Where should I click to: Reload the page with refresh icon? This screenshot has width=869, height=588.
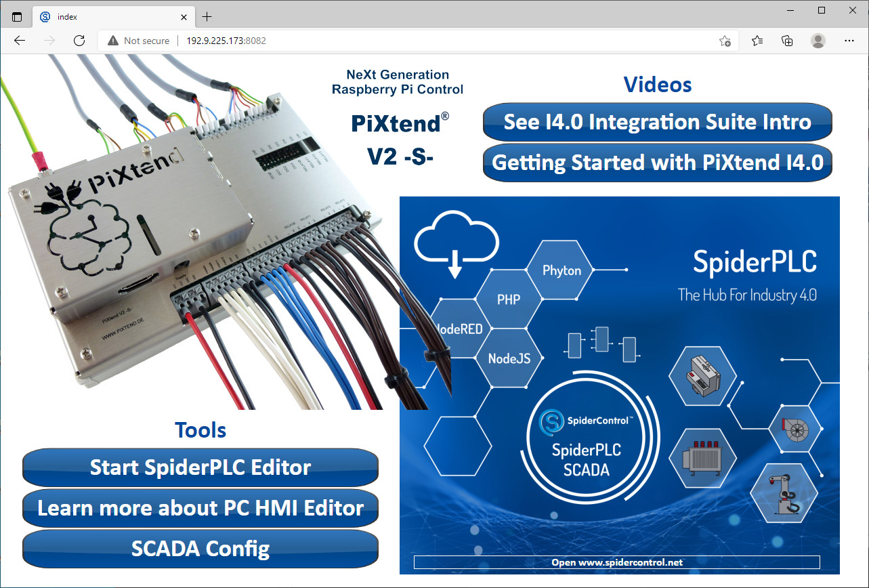pyautogui.click(x=79, y=41)
